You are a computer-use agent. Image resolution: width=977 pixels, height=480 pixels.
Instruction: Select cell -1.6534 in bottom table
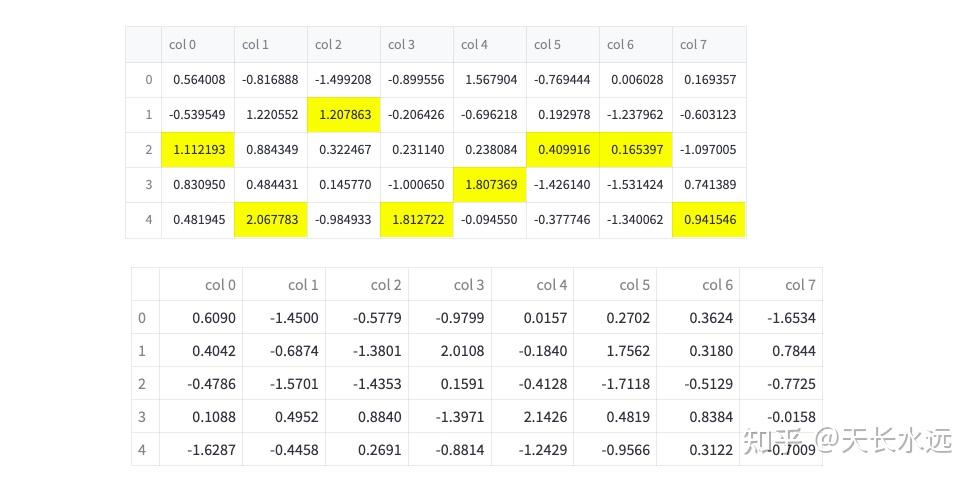click(781, 318)
